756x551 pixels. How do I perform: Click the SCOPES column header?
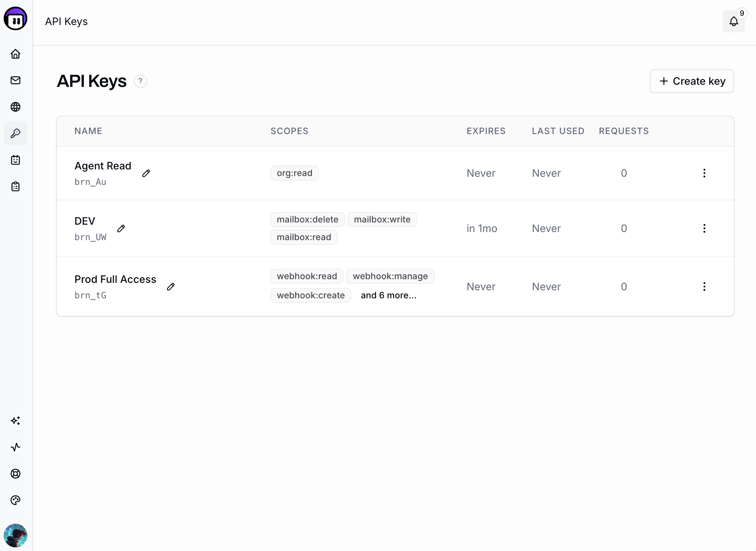click(x=290, y=131)
